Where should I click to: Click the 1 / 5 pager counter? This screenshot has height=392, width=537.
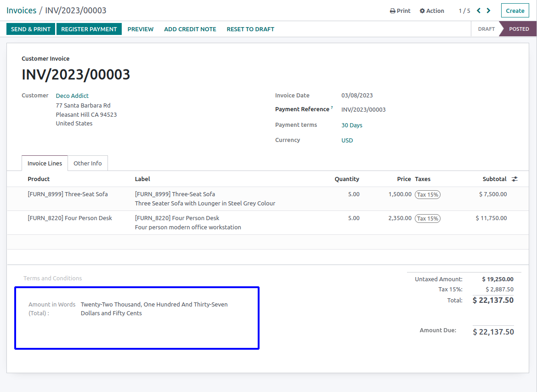464,11
